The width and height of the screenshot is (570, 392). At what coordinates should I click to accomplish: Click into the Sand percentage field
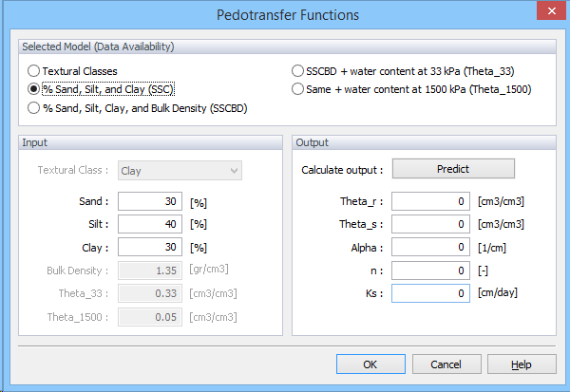tap(150, 201)
